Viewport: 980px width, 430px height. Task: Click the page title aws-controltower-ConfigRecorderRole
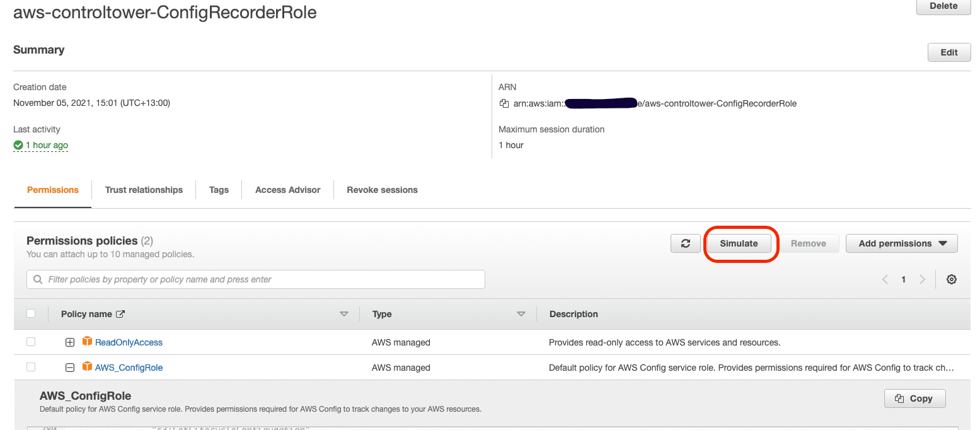point(165,12)
